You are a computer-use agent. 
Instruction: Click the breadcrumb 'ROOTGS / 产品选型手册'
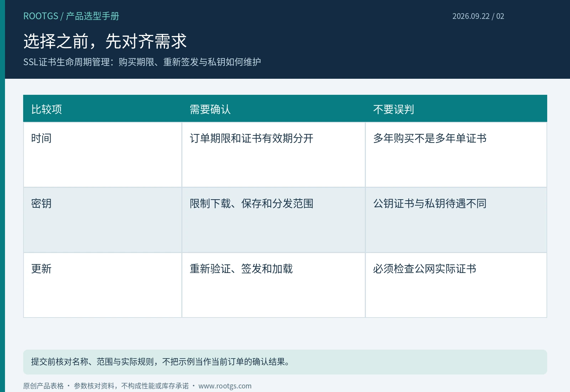(x=71, y=16)
